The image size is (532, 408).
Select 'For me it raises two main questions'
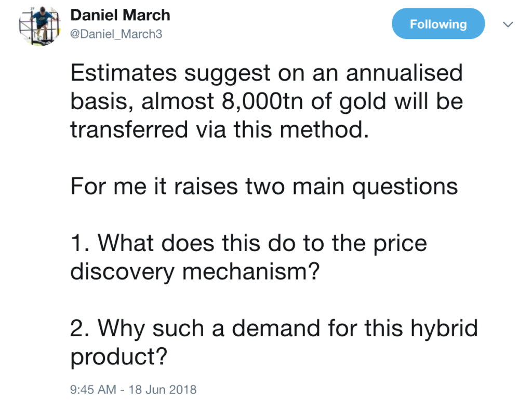point(264,187)
